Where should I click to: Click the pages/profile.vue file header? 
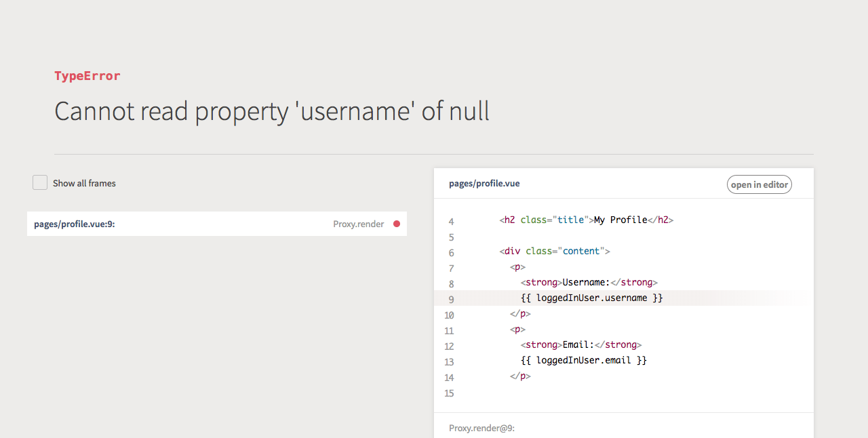click(x=484, y=184)
